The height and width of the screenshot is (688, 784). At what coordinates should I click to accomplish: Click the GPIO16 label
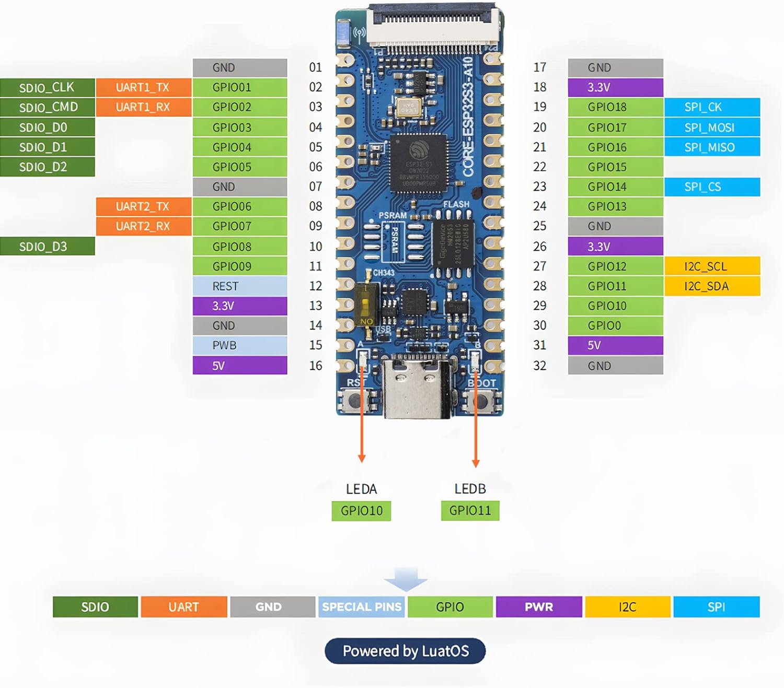point(616,147)
